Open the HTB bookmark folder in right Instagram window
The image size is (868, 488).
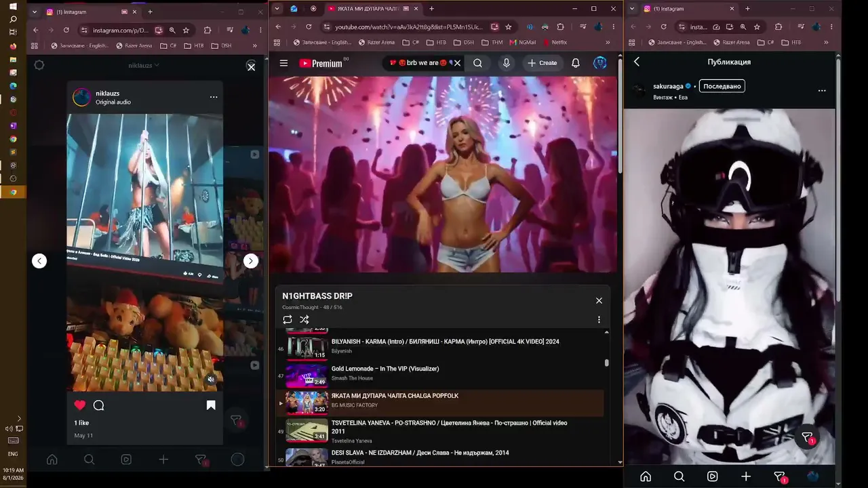click(x=791, y=42)
